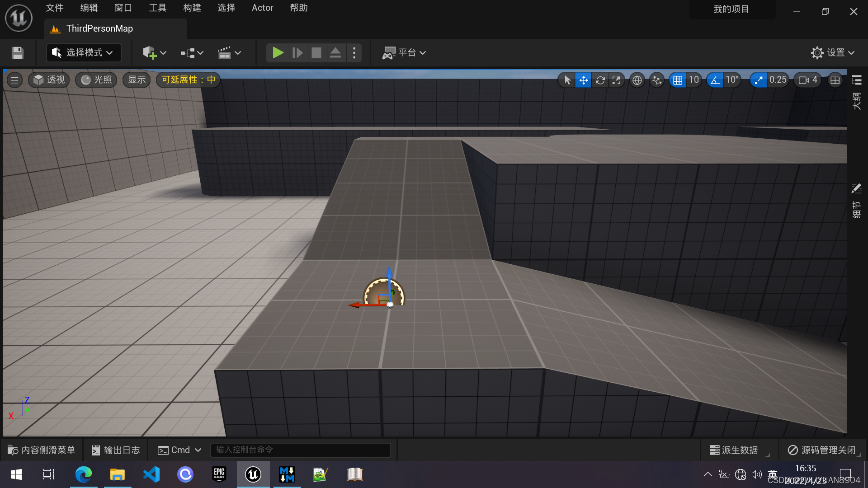The width and height of the screenshot is (868, 488).
Task: Toggle scale snapping
Action: tap(758, 80)
